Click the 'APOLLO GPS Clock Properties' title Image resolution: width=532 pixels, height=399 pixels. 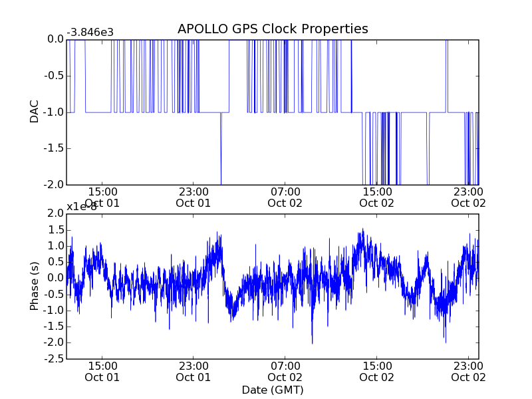[273, 29]
